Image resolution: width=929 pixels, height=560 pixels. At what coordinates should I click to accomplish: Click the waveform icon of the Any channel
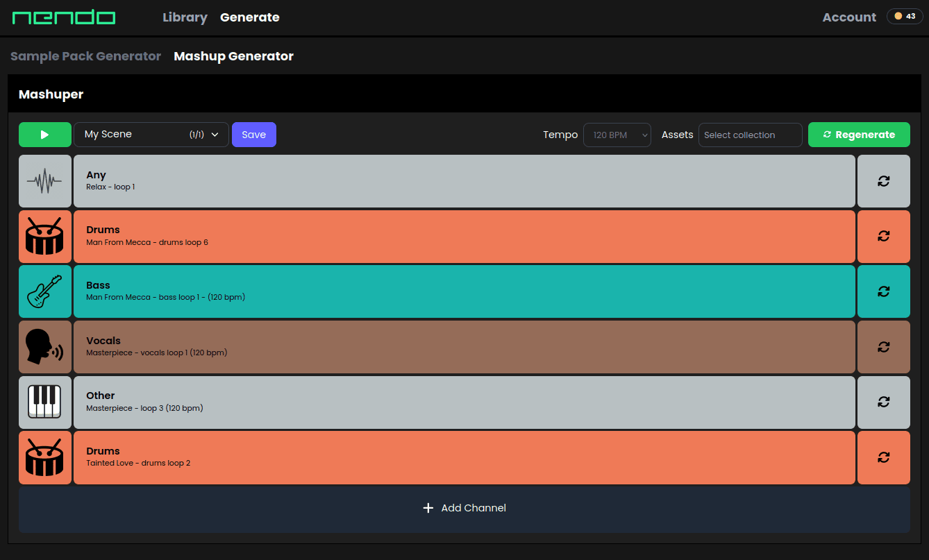pyautogui.click(x=44, y=181)
